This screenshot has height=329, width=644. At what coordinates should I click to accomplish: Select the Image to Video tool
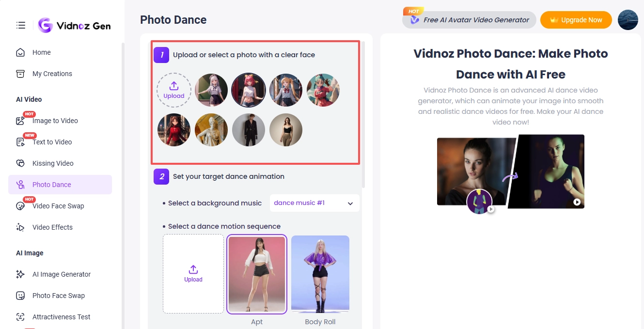[55, 121]
